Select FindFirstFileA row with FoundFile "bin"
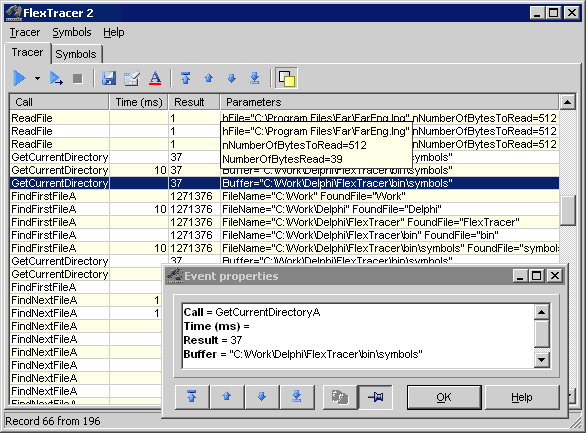Image resolution: width=586 pixels, height=433 pixels. coord(284,235)
